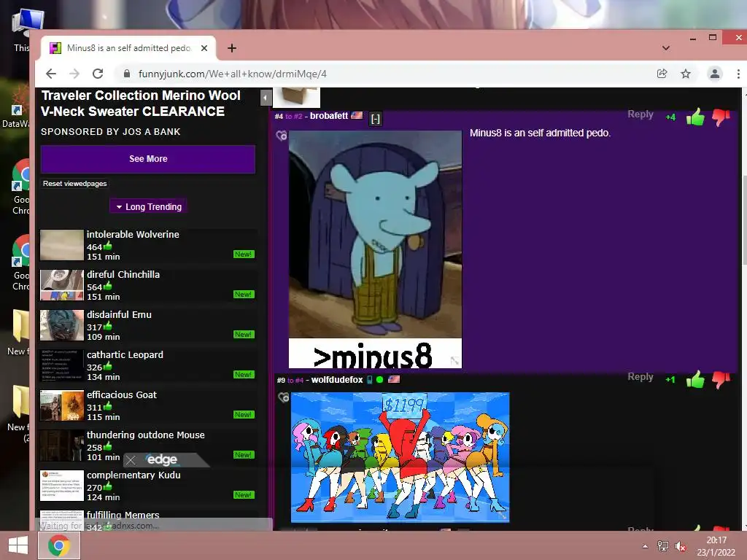747x560 pixels.
Task: Click the muted volume tray icon
Action: (x=681, y=546)
